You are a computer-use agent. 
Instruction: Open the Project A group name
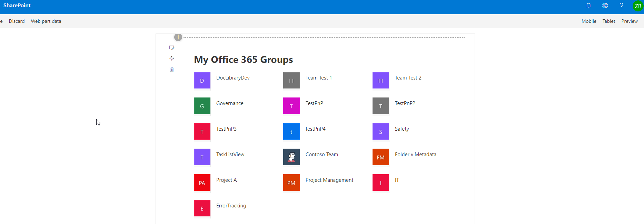point(226,180)
